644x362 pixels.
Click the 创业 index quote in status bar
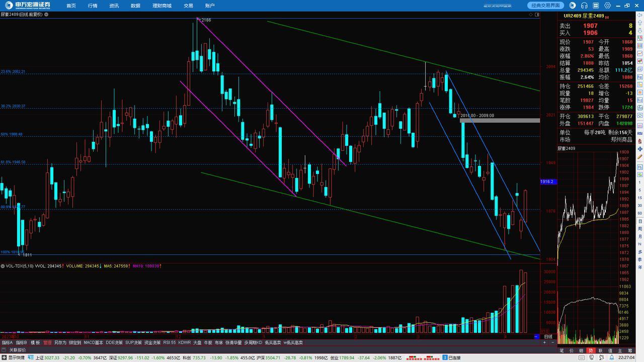pyautogui.click(x=365, y=358)
